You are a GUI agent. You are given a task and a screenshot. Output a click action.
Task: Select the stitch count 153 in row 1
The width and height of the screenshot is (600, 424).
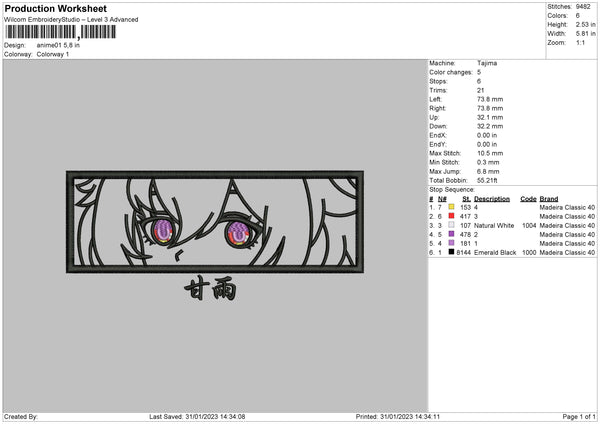pyautogui.click(x=466, y=207)
